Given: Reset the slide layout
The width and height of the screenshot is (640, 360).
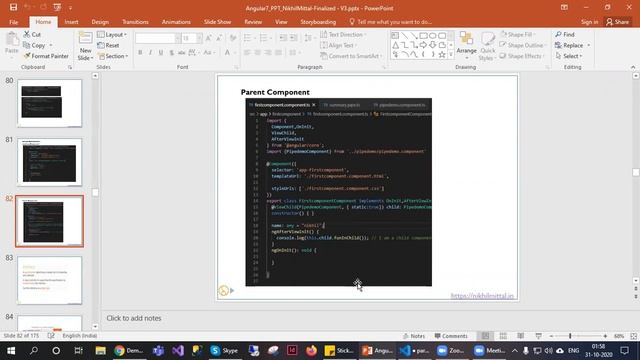Looking at the screenshot, I should [109, 45].
